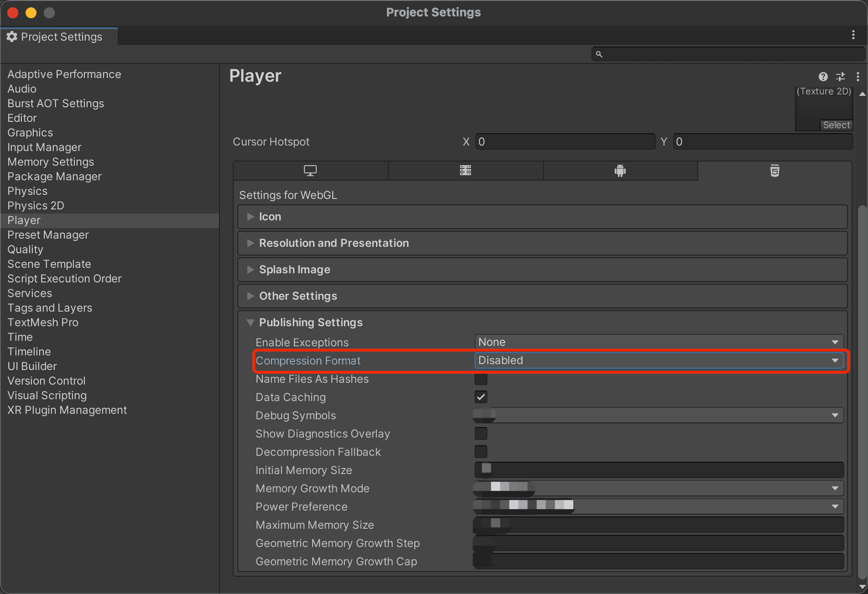Select the WebGL HTML5 platform tab
The width and height of the screenshot is (868, 594).
pos(774,171)
